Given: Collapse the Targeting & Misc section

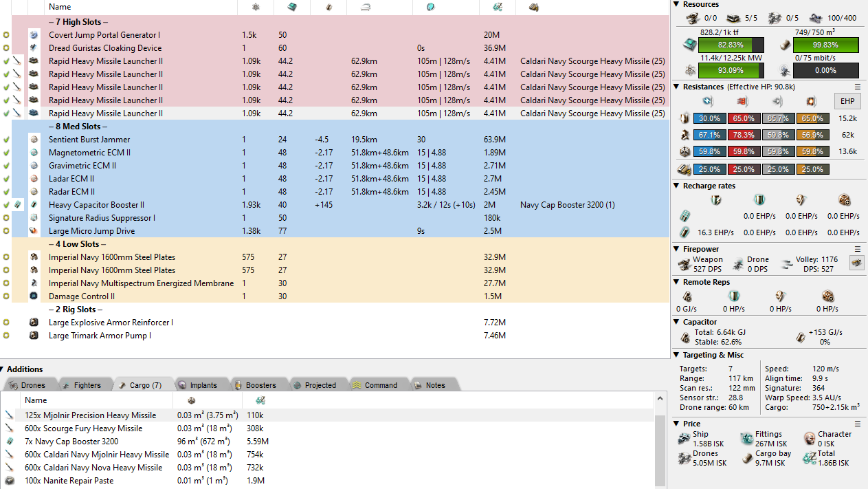Looking at the screenshot, I should point(677,356).
